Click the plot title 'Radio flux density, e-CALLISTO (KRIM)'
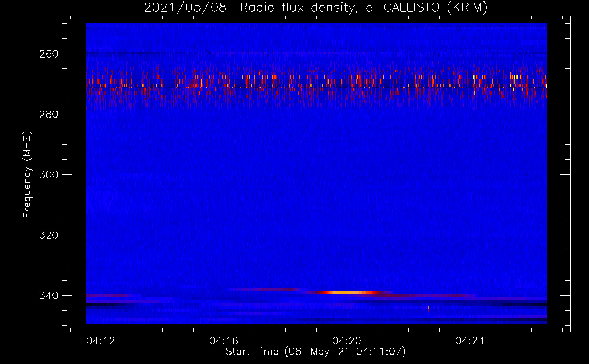 pyautogui.click(x=364, y=7)
